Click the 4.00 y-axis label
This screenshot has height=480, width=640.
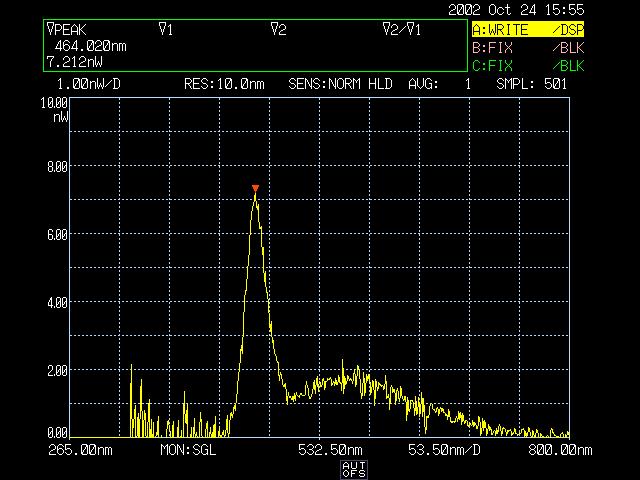[x=58, y=303]
